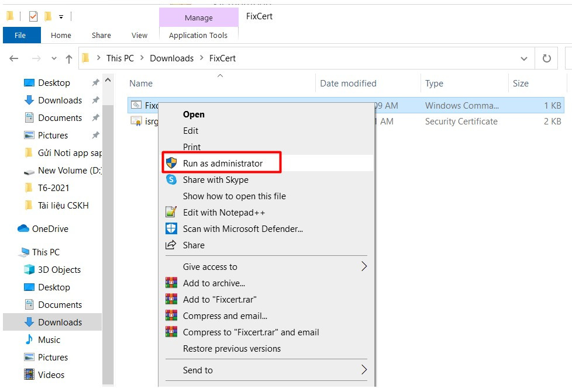Select Show how to open this file

[x=235, y=196]
